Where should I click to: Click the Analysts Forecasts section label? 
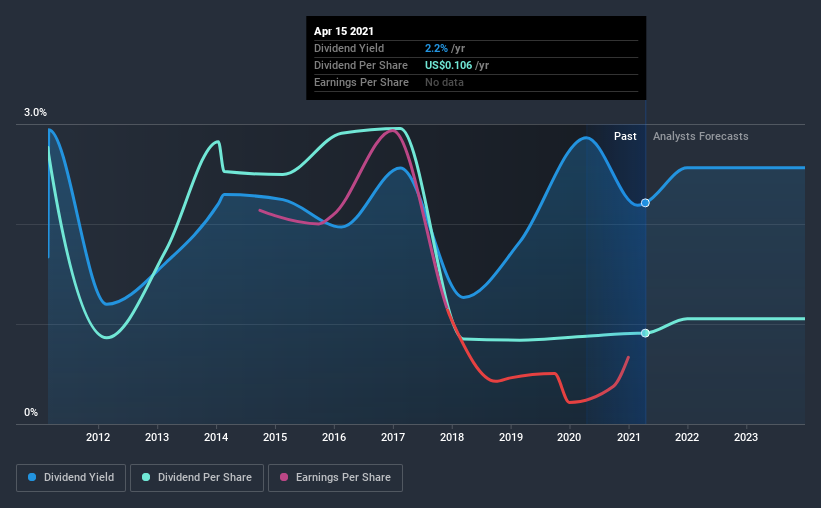(x=701, y=136)
